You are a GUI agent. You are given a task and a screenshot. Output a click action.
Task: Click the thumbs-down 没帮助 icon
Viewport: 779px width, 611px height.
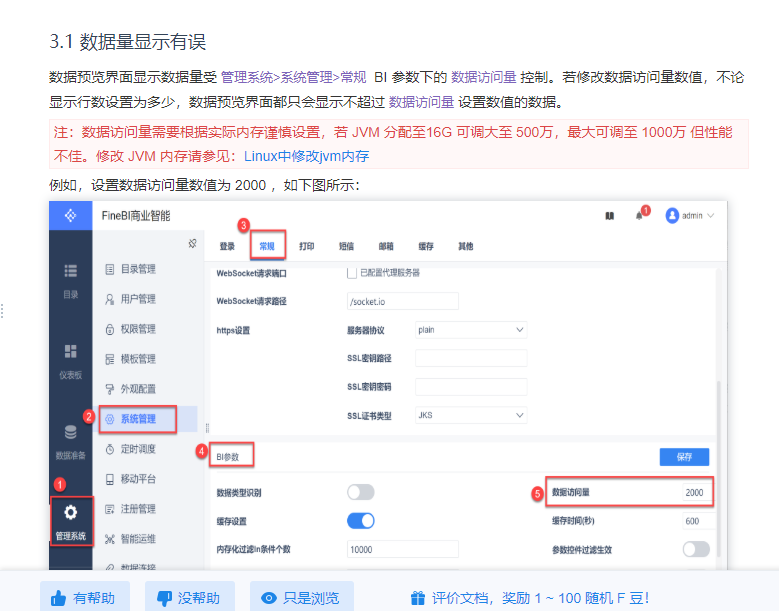[164, 599]
